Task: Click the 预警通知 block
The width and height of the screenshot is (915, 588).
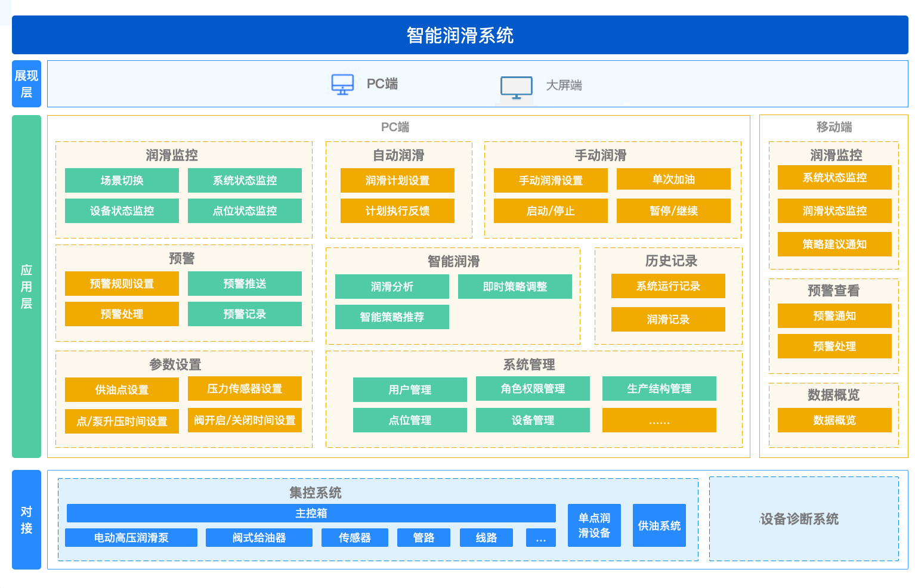Action: 834,316
